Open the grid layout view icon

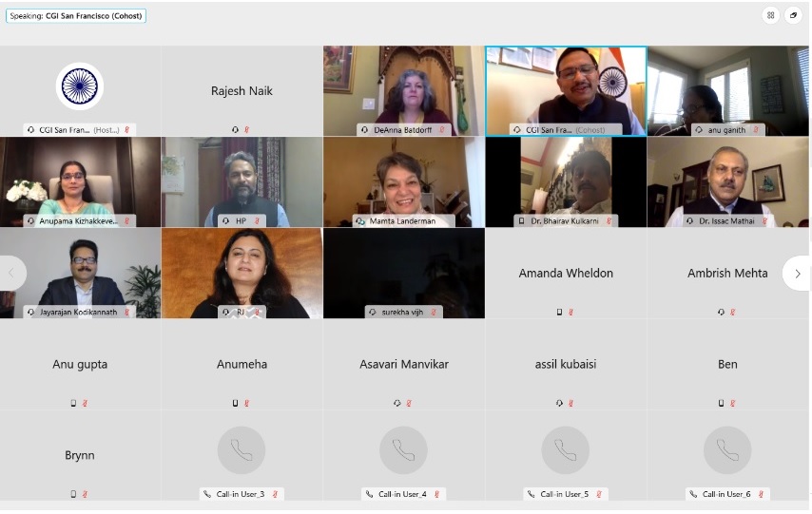pos(770,15)
